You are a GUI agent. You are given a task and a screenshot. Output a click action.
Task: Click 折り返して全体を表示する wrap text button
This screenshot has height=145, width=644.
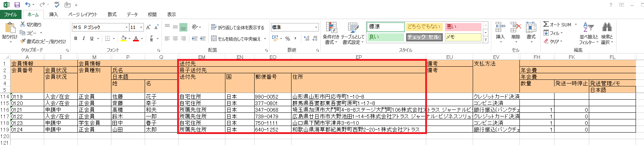pyautogui.click(x=237, y=27)
